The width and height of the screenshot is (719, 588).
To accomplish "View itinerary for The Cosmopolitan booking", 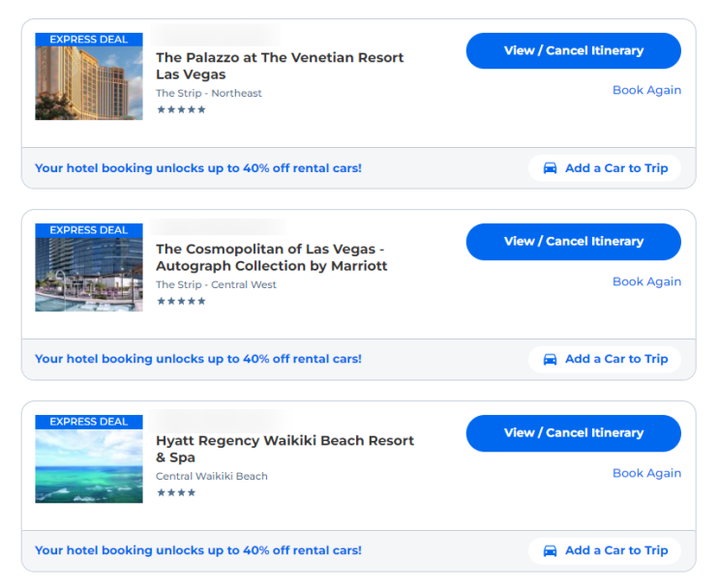I will [x=573, y=242].
